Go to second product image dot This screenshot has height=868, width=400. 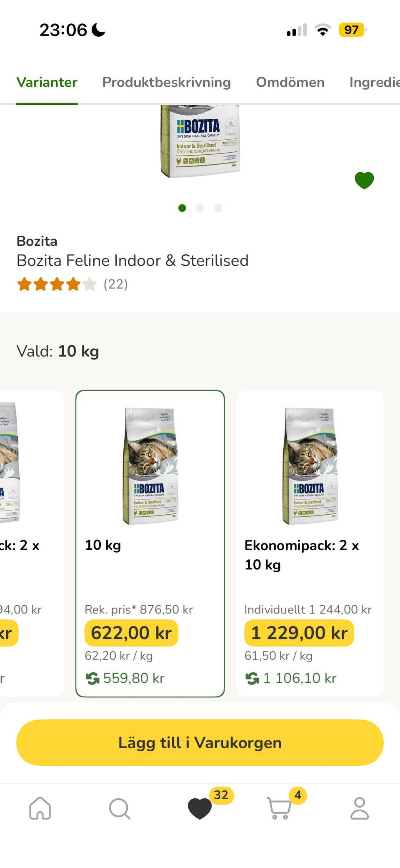(x=200, y=208)
